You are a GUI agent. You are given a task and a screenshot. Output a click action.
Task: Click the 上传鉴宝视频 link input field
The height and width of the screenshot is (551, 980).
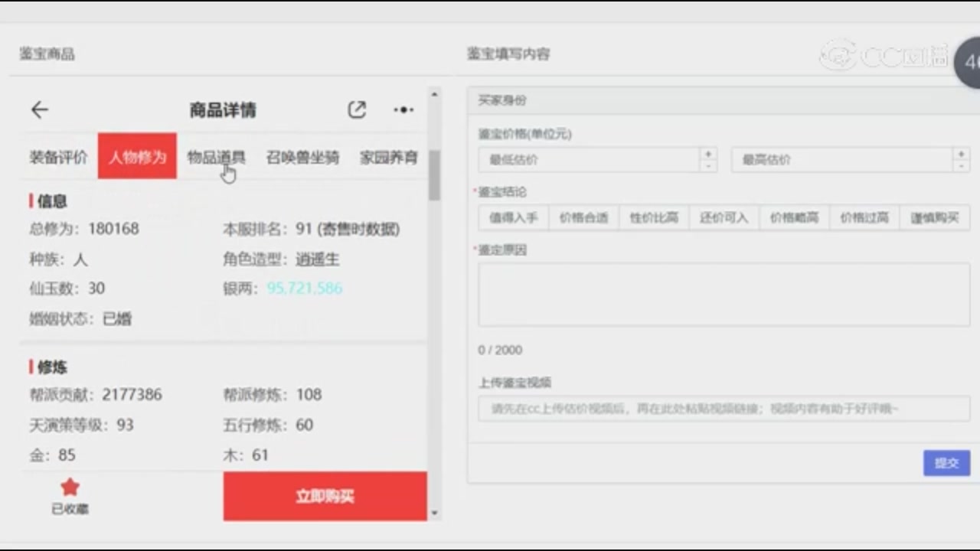pos(724,409)
